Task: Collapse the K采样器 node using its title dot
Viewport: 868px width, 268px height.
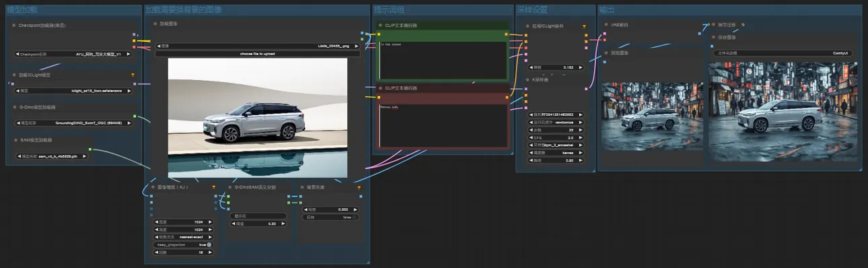Action: (x=527, y=79)
